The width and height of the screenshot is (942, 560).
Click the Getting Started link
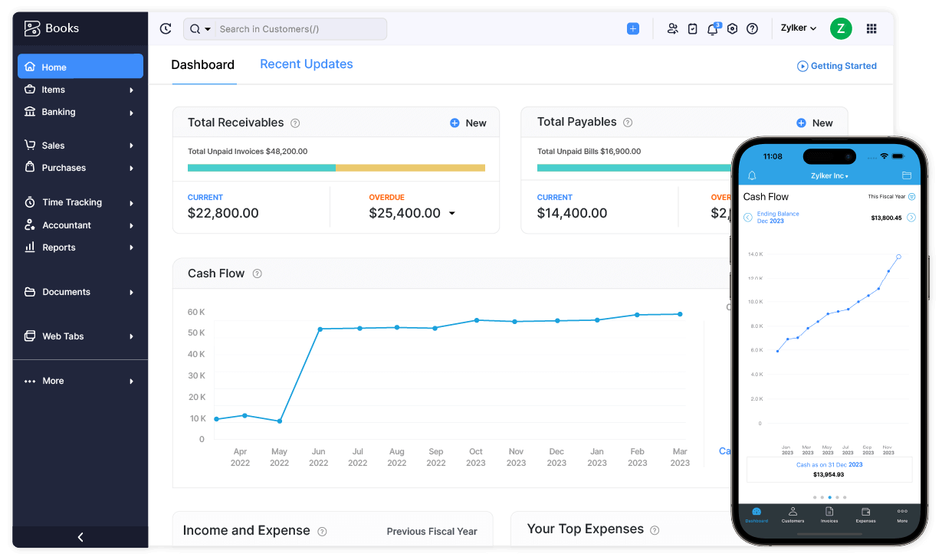tap(837, 66)
